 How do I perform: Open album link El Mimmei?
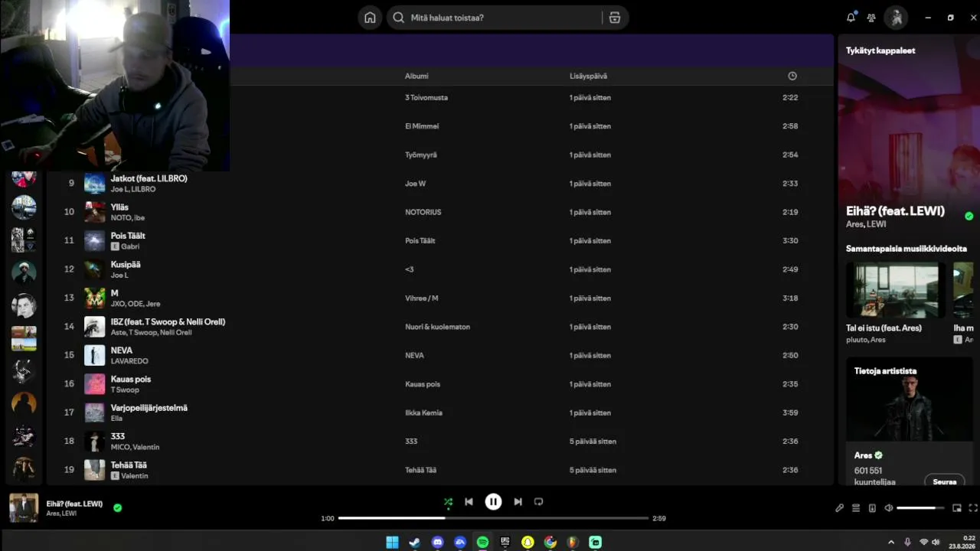[x=422, y=126]
